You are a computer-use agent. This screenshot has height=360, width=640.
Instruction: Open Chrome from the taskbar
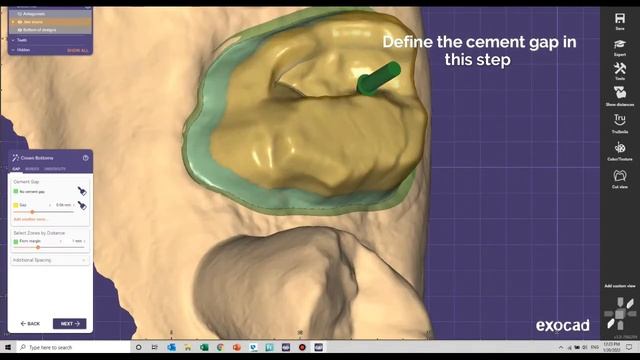click(220, 347)
